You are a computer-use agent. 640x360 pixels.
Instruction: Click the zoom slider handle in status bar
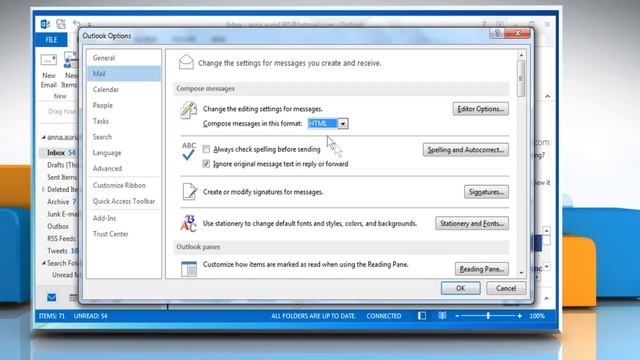(x=488, y=316)
